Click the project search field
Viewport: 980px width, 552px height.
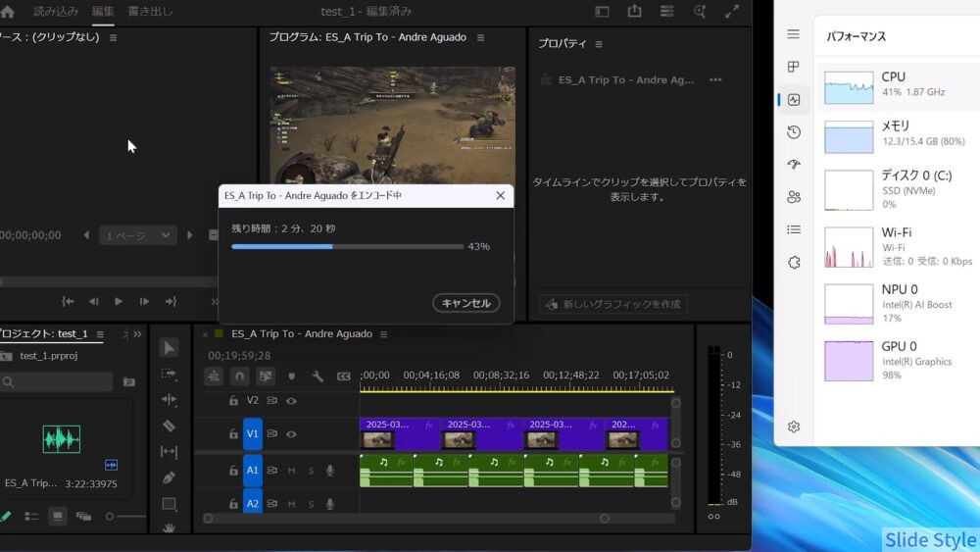tap(57, 381)
